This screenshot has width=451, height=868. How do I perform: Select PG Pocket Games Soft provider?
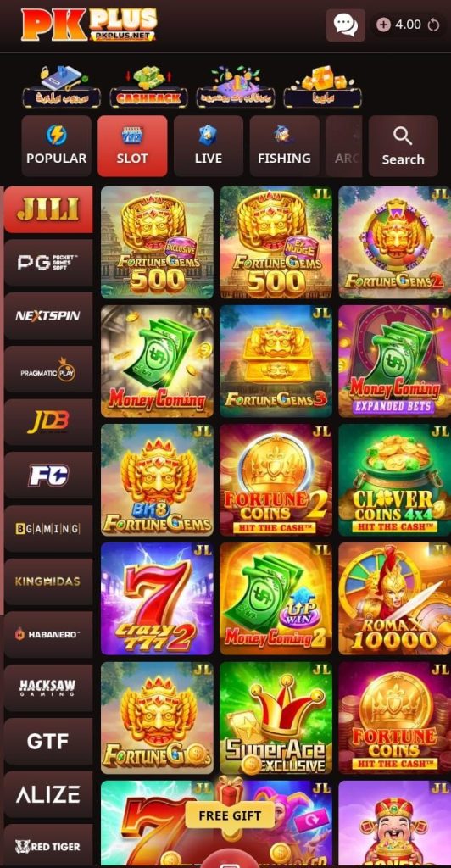coord(48,263)
